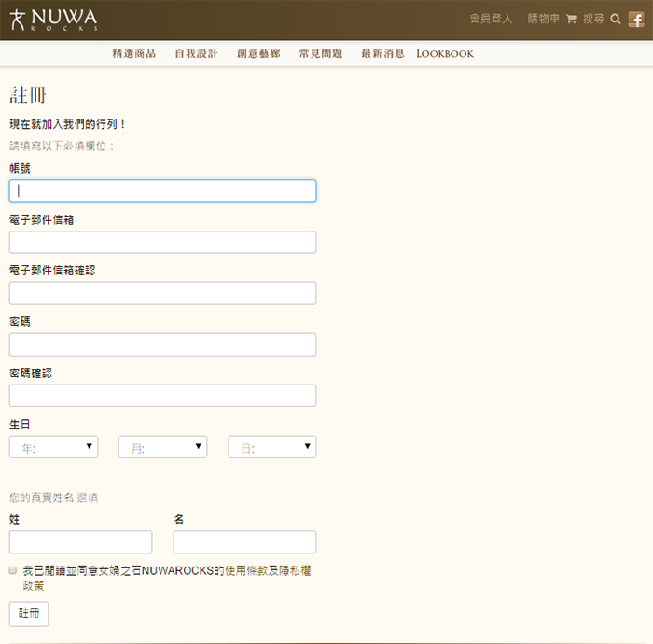The image size is (653, 644).
Task: Click the 姓 last name field
Action: coord(81,542)
